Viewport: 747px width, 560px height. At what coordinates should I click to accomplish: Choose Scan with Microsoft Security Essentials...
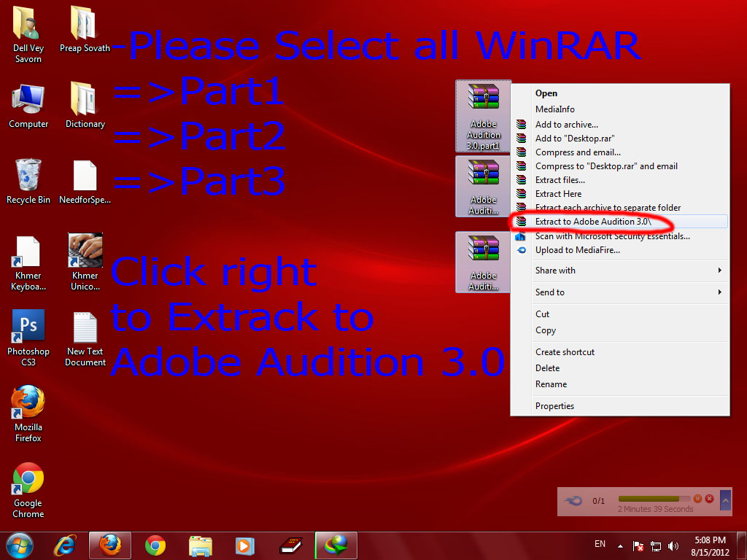click(x=620, y=236)
